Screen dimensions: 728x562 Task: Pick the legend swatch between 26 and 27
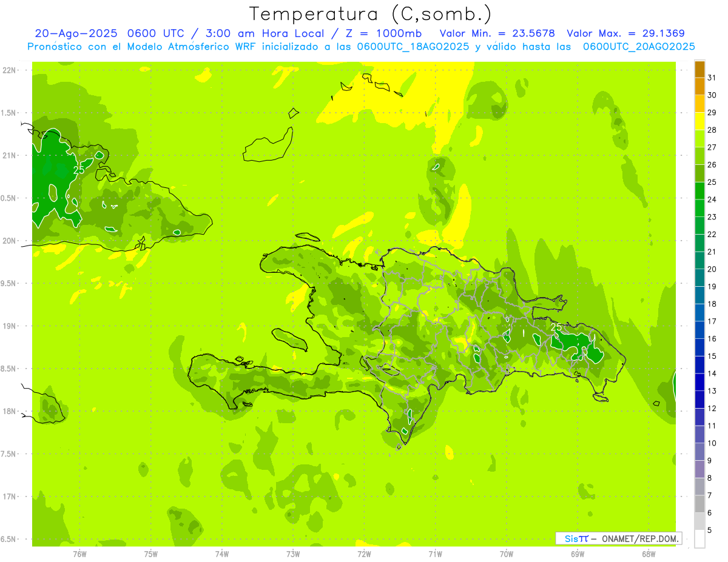pos(699,156)
